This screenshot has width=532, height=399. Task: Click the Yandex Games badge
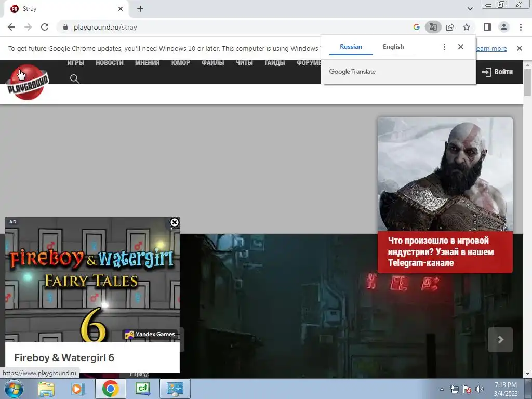tap(150, 334)
